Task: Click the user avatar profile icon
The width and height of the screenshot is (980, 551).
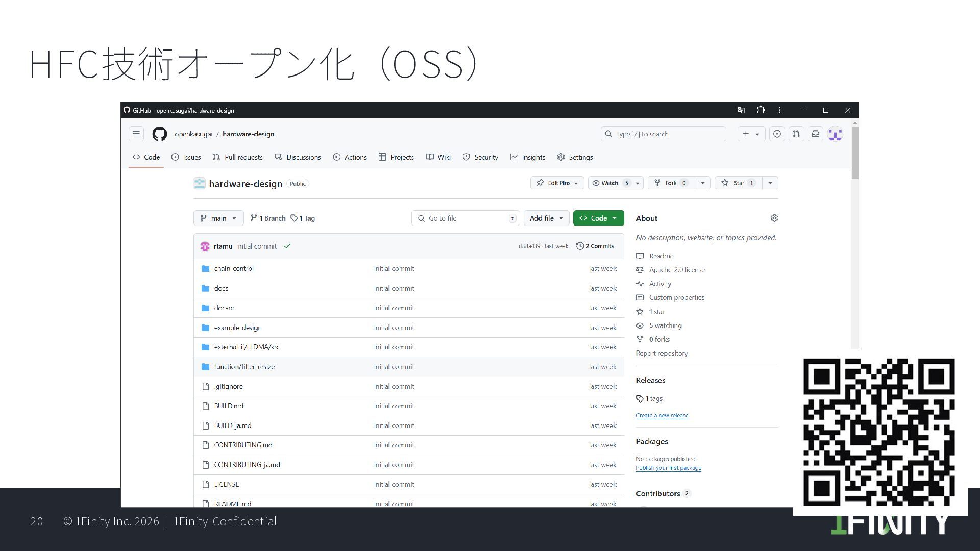Action: [x=835, y=134]
